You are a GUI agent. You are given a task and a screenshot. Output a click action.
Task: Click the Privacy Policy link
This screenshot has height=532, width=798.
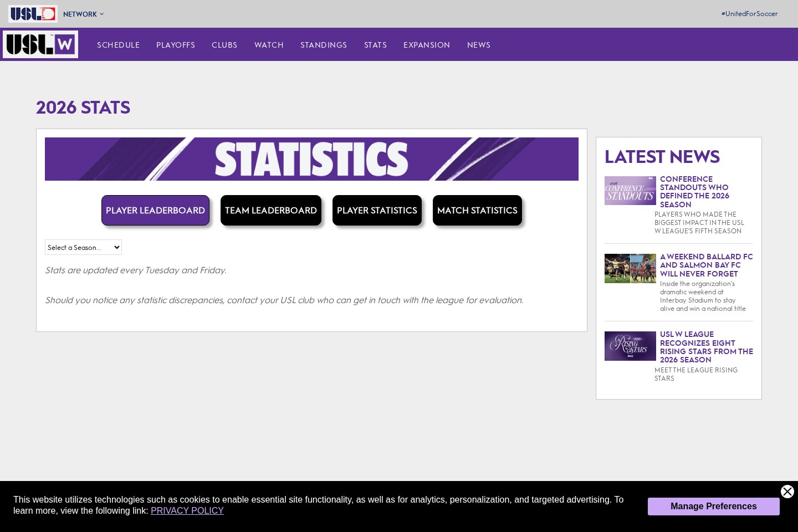[x=187, y=510]
